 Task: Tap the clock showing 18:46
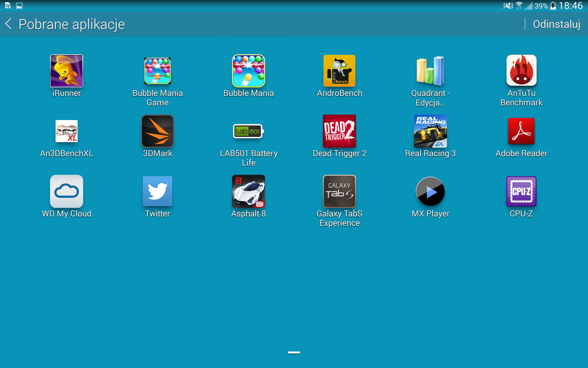[x=571, y=6]
